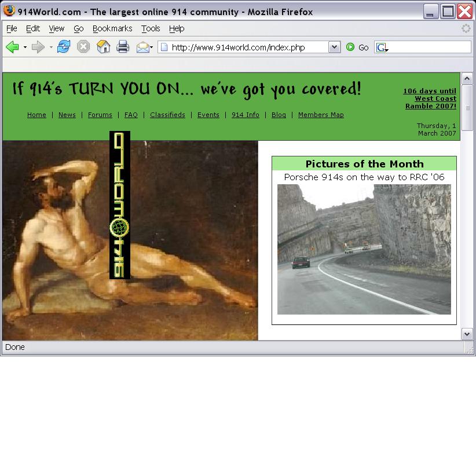This screenshot has height=449, width=476.
Task: Reload the current page
Action: click(x=64, y=48)
